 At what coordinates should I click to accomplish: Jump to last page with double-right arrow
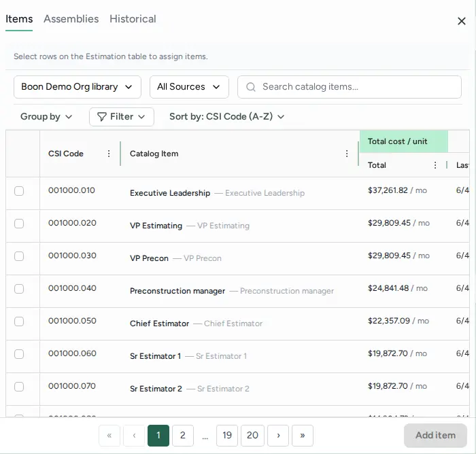tap(303, 436)
